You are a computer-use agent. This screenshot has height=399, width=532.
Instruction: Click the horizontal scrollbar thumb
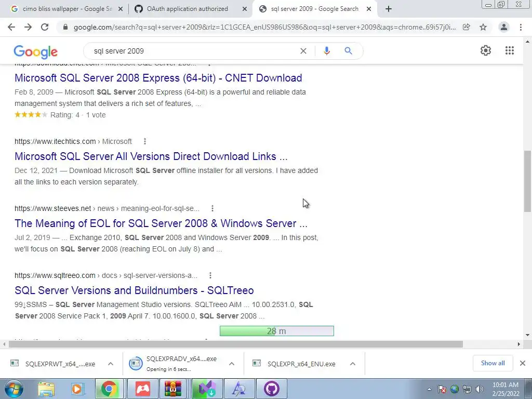pos(236,344)
